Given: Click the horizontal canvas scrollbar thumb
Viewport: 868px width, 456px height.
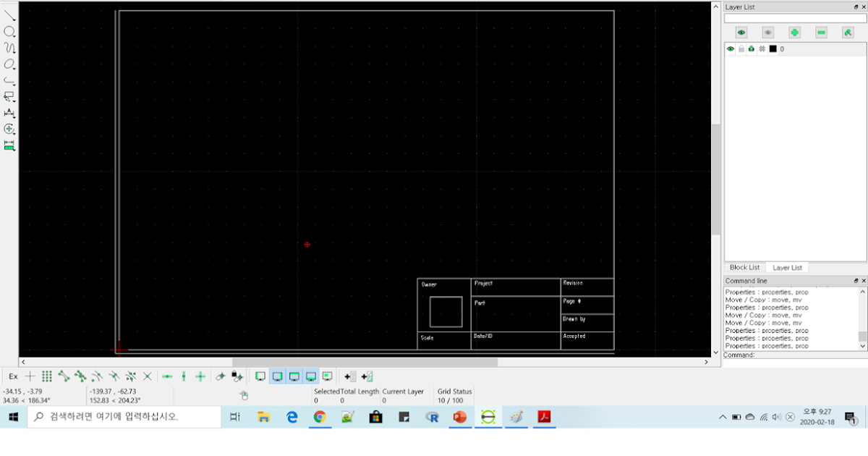Looking at the screenshot, I should pyautogui.click(x=365, y=362).
